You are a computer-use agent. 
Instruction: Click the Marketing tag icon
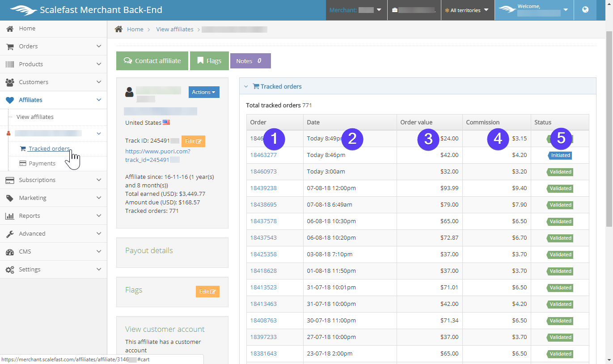(x=10, y=198)
